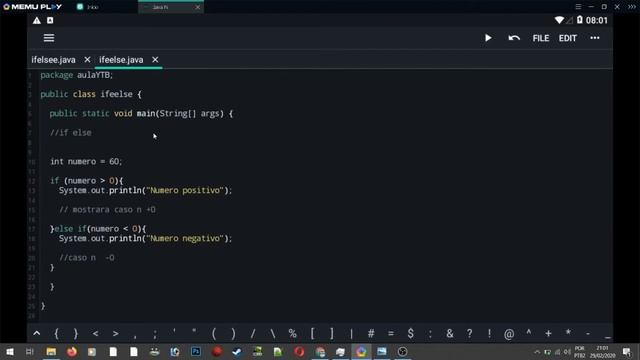This screenshot has width=640, height=360.
Task: Insert a semicolon from symbol bar
Action: [155, 334]
